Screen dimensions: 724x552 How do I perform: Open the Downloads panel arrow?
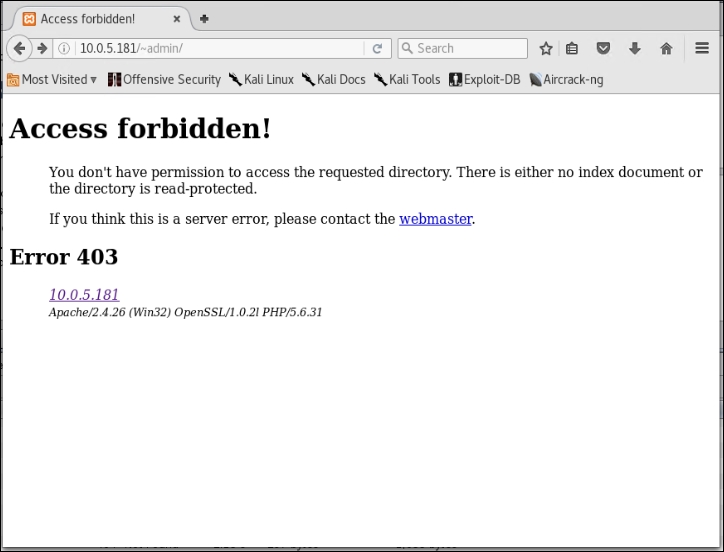pos(634,48)
